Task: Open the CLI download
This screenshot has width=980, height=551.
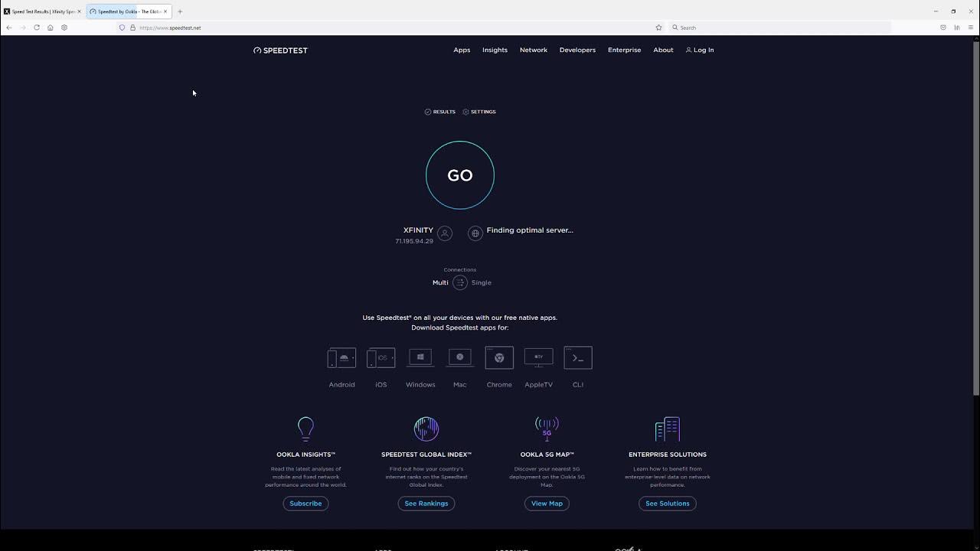Action: click(578, 368)
